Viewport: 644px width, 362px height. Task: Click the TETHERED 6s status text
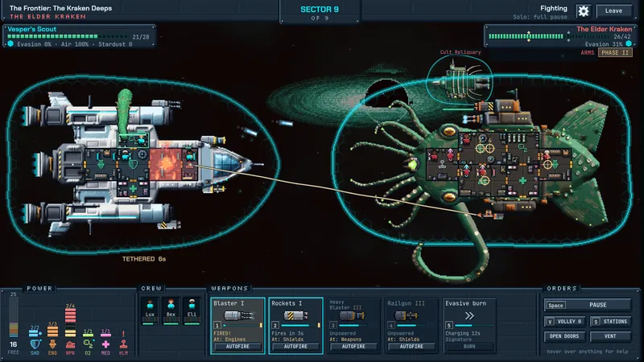144,259
